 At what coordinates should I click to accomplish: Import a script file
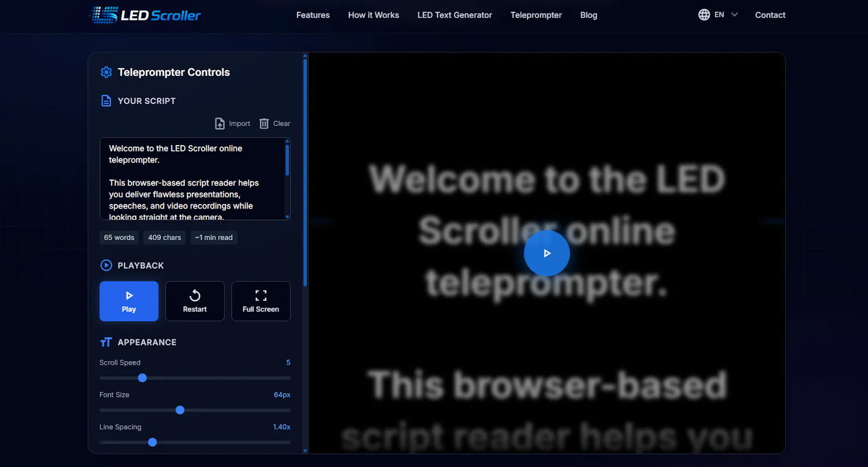pyautogui.click(x=233, y=124)
